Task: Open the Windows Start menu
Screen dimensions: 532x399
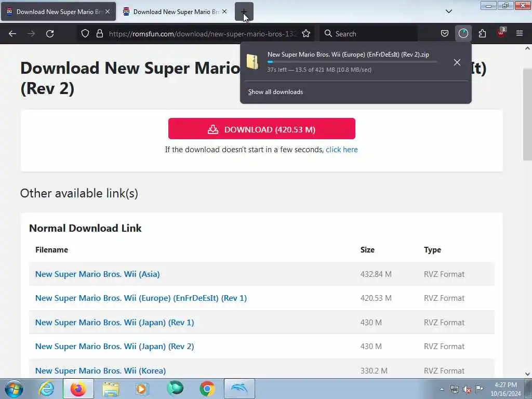Action: pos(14,389)
